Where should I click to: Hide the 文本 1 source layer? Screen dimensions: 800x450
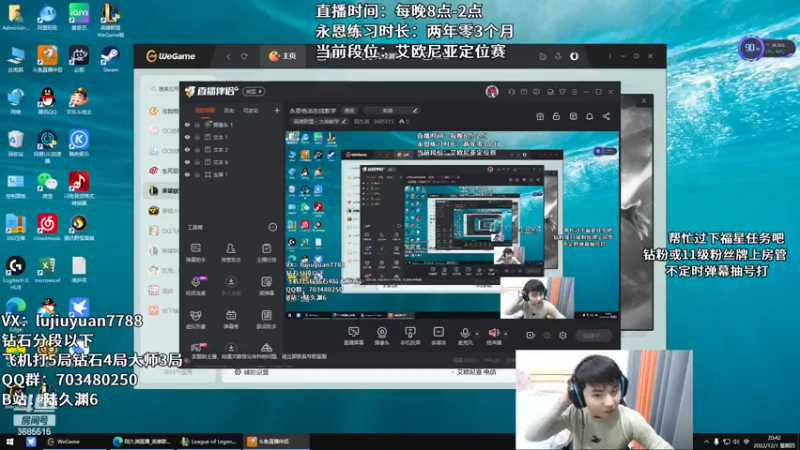[187, 137]
